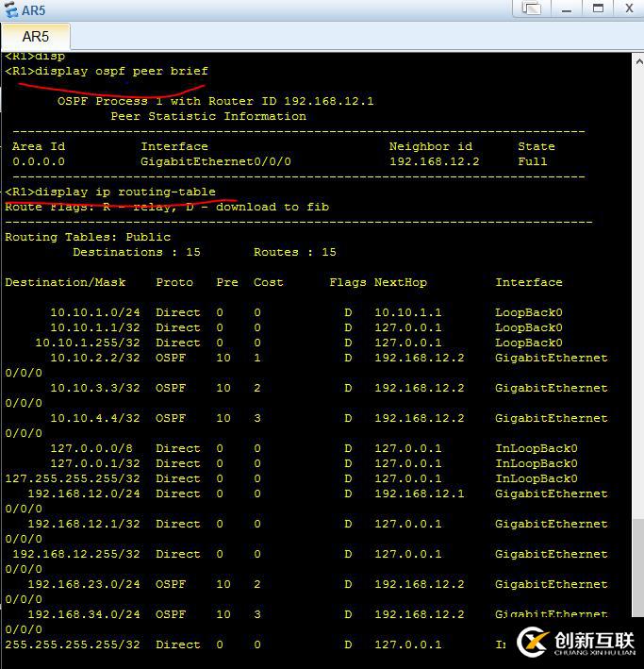
Task: Click the window restore-down button beside minimize
Action: pyautogui.click(x=532, y=8)
